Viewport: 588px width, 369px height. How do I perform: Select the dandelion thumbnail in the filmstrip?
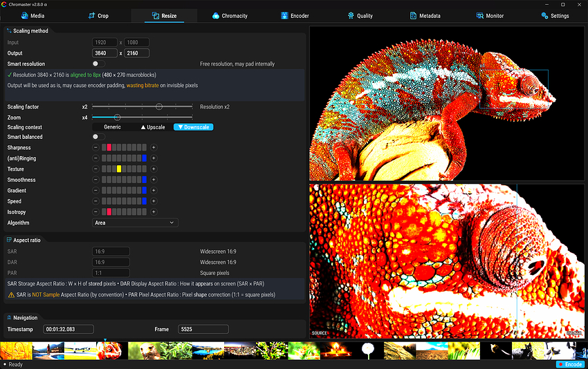(x=368, y=350)
